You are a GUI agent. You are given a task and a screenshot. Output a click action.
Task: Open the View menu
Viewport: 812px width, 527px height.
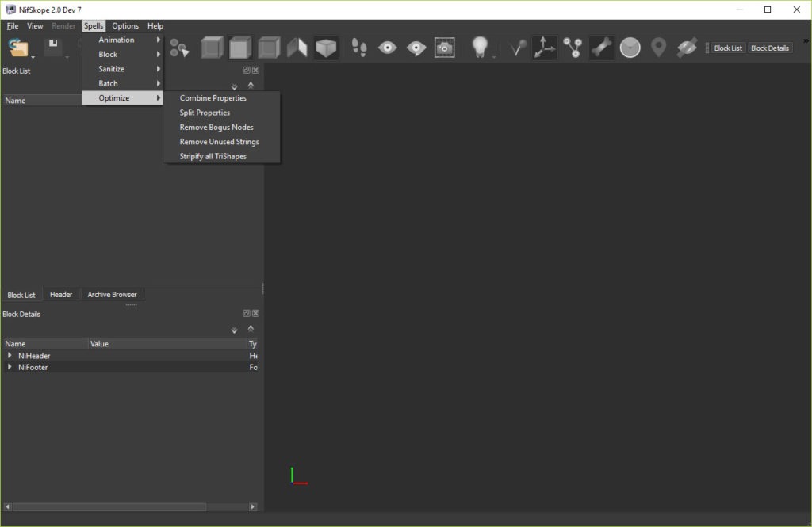pos(35,26)
